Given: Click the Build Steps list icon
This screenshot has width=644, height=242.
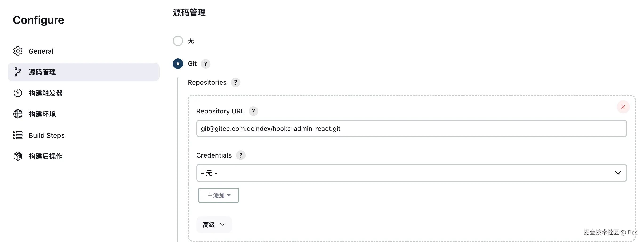Looking at the screenshot, I should pyautogui.click(x=18, y=135).
